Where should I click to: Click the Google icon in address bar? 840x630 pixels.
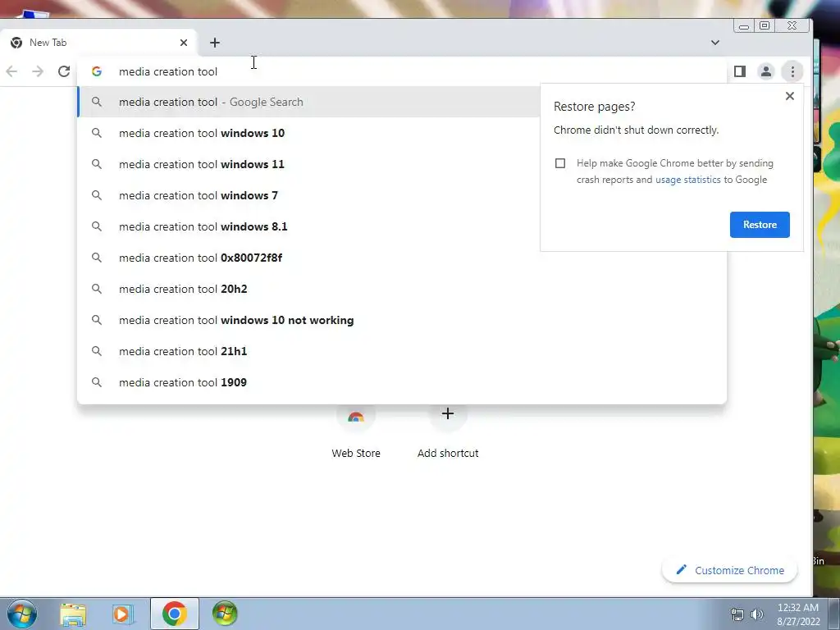[x=97, y=71]
